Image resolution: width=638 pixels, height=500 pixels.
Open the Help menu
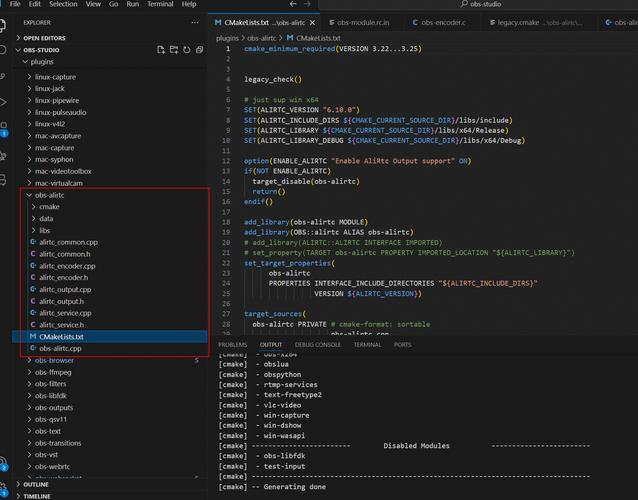(189, 4)
